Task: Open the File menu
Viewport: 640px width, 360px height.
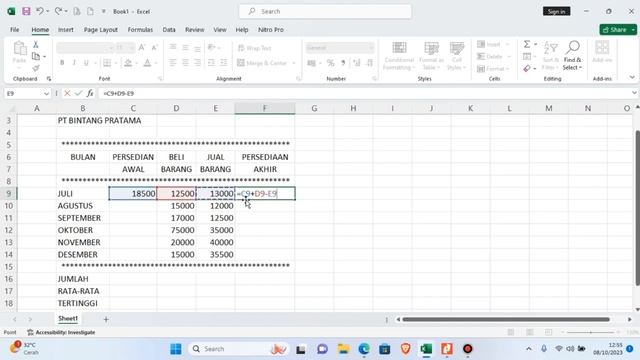Action: click(x=15, y=30)
